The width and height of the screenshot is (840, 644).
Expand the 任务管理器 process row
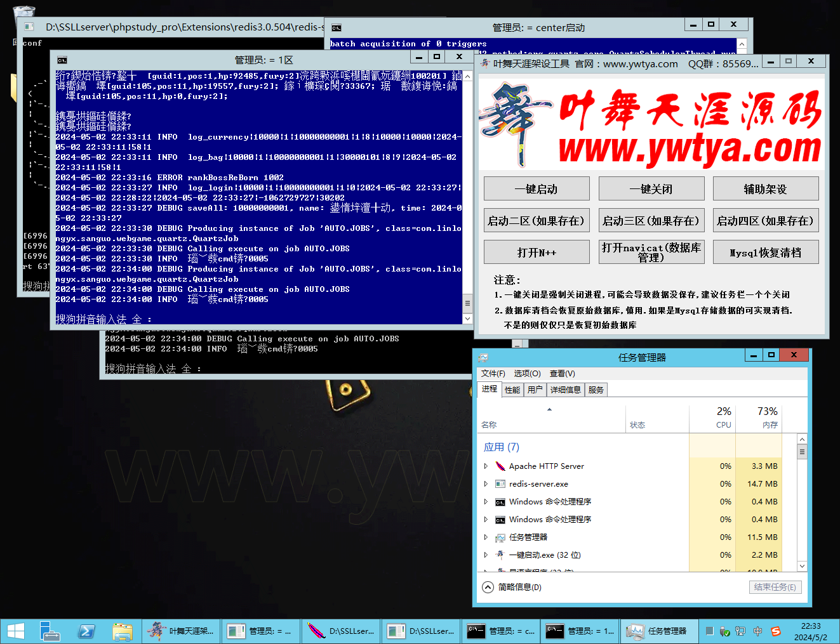tap(486, 537)
